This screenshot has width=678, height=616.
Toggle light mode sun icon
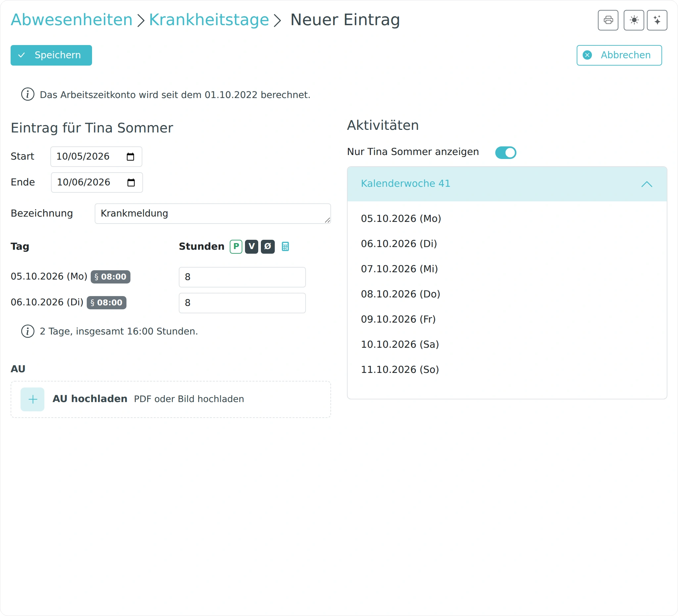coord(634,20)
